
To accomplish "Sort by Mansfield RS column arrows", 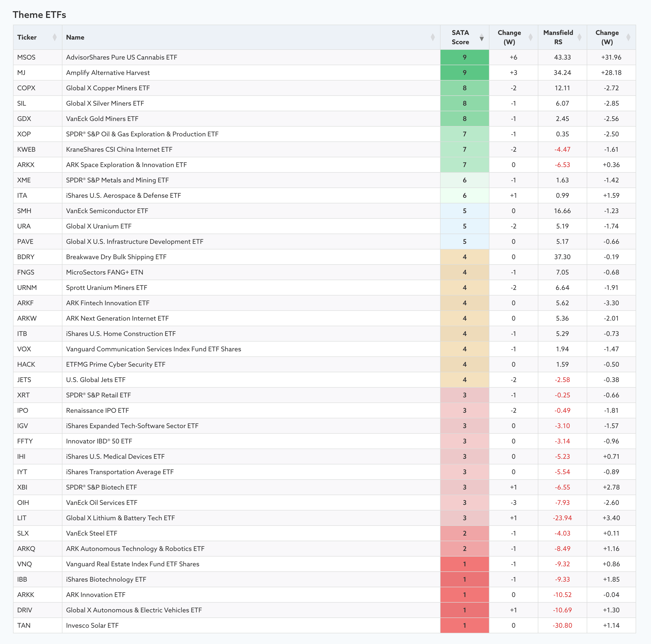I will click(579, 37).
